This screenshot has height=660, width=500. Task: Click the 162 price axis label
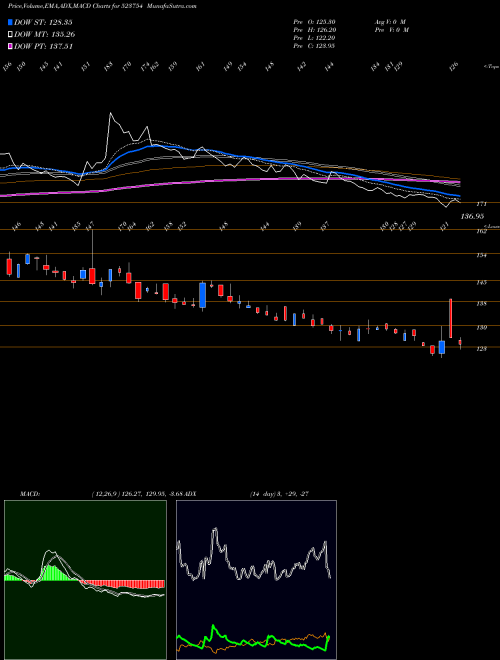481,231
